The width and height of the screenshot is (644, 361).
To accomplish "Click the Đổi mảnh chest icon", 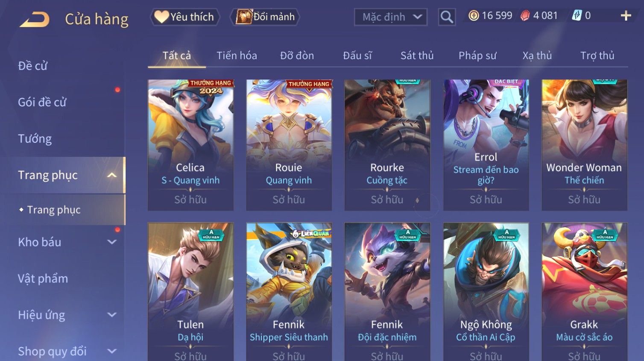I will (244, 17).
